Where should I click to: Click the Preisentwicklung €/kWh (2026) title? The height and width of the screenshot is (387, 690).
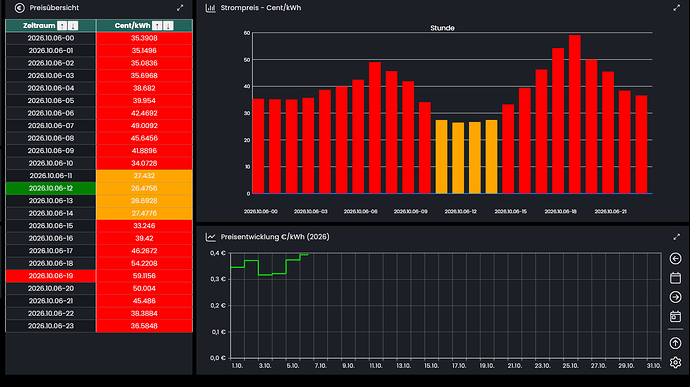tap(275, 237)
